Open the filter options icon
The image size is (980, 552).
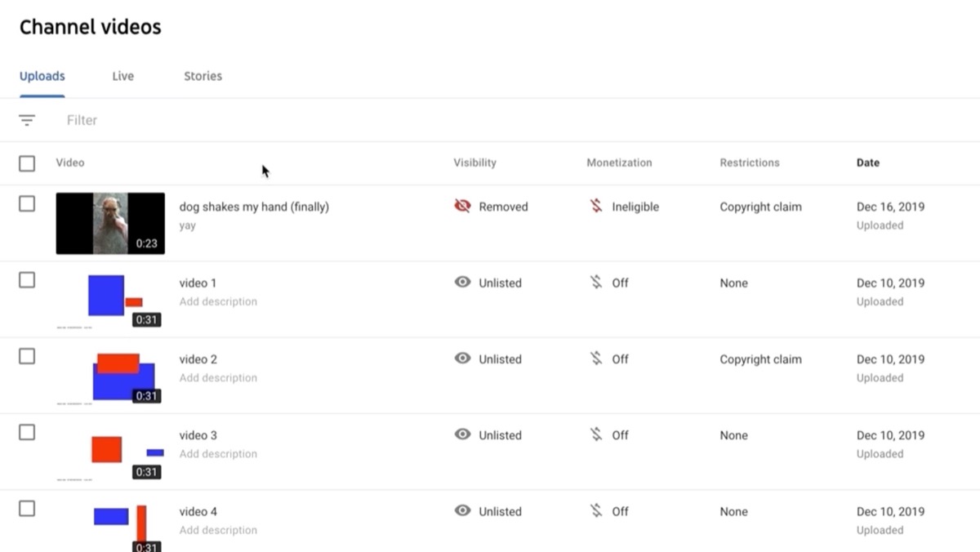click(27, 119)
